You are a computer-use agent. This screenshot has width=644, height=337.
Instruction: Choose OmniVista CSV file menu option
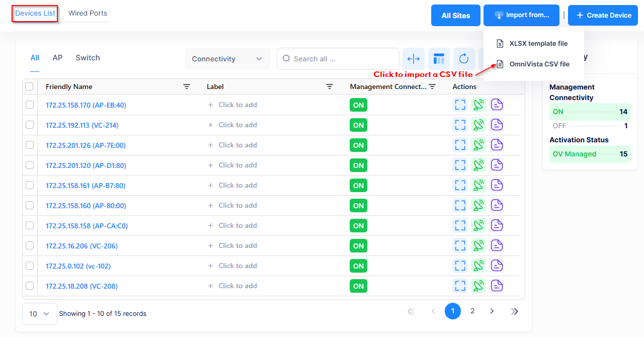coord(539,64)
